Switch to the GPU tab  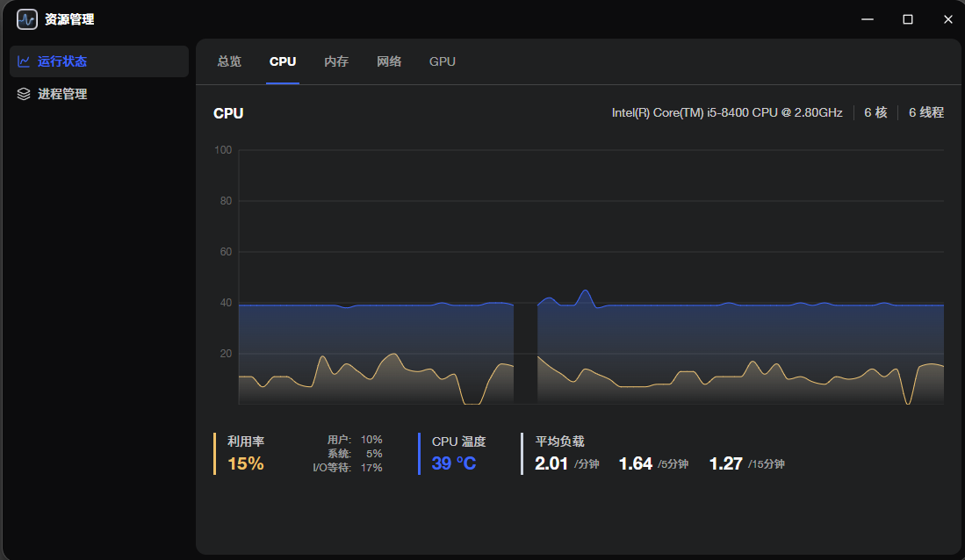[x=442, y=61]
